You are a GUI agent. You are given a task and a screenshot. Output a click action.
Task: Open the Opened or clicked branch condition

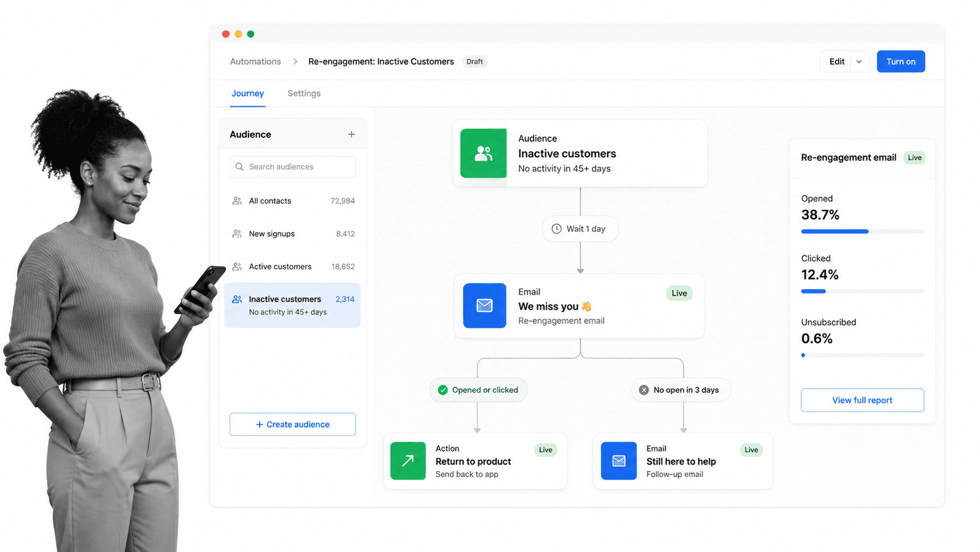click(x=478, y=390)
